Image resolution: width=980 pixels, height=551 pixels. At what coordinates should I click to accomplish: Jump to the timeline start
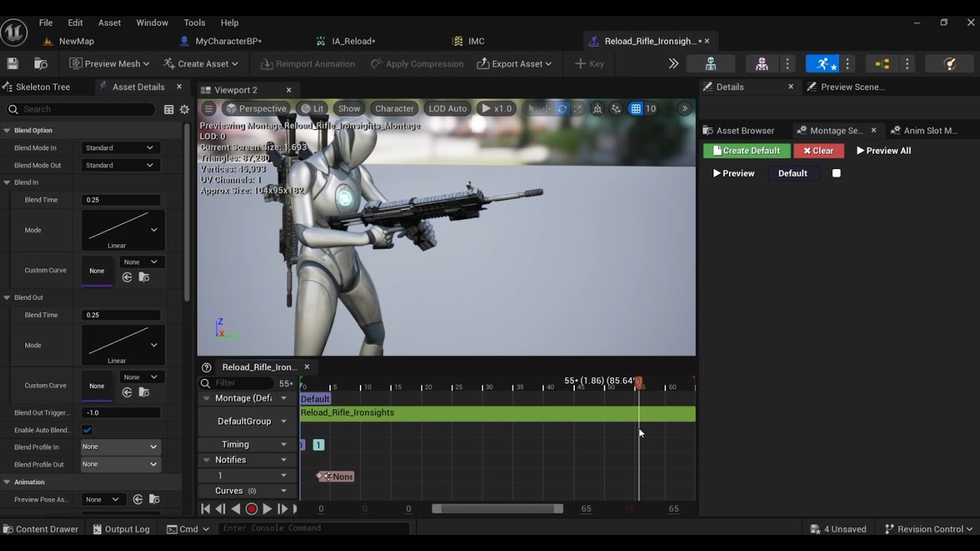pos(205,509)
